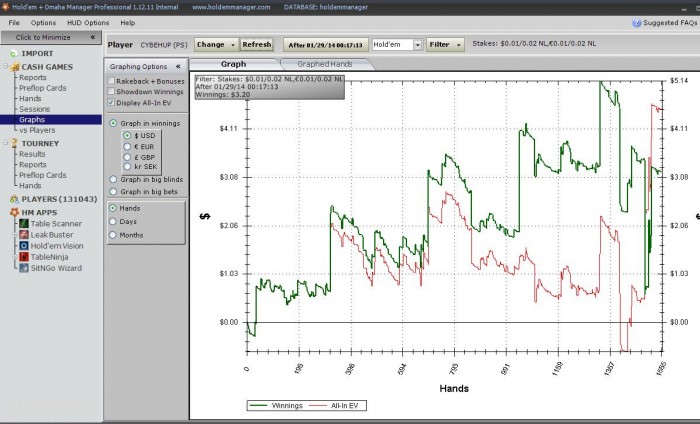Choose Days graphing interval
Viewport: 700px width, 424px height.
coord(113,221)
